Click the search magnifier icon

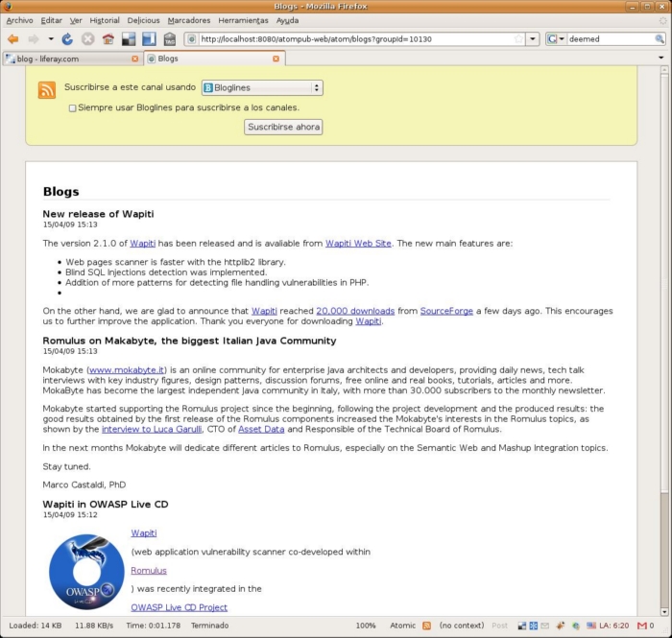[x=660, y=39]
